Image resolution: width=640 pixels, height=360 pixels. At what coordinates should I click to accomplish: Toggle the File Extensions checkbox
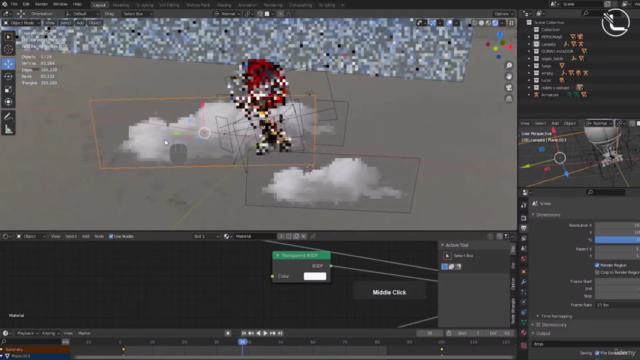[597, 353]
